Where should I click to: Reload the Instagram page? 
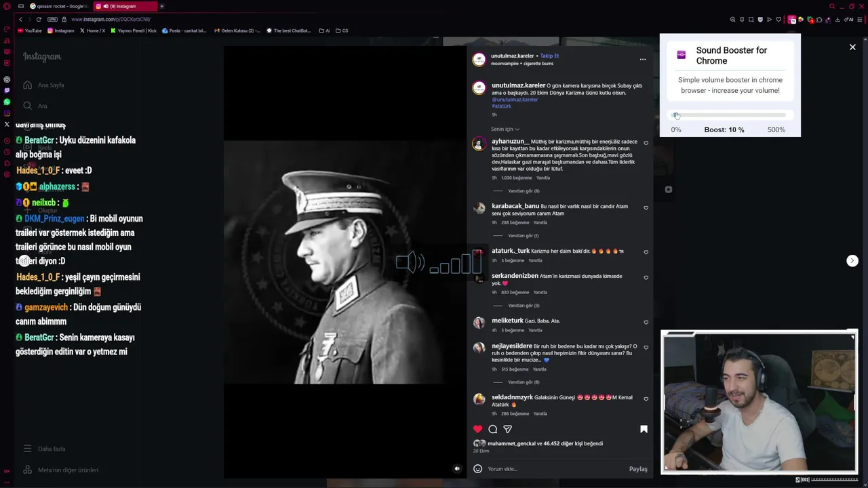(x=39, y=19)
